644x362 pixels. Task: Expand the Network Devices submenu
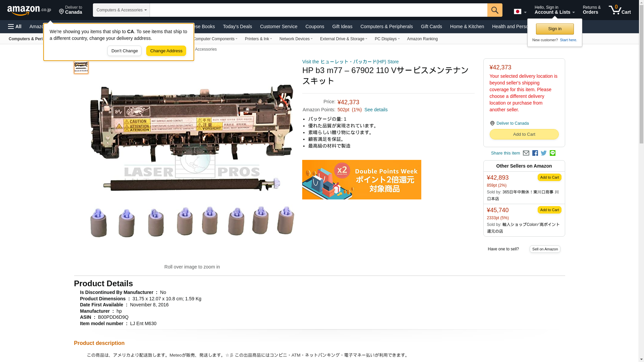[296, 39]
